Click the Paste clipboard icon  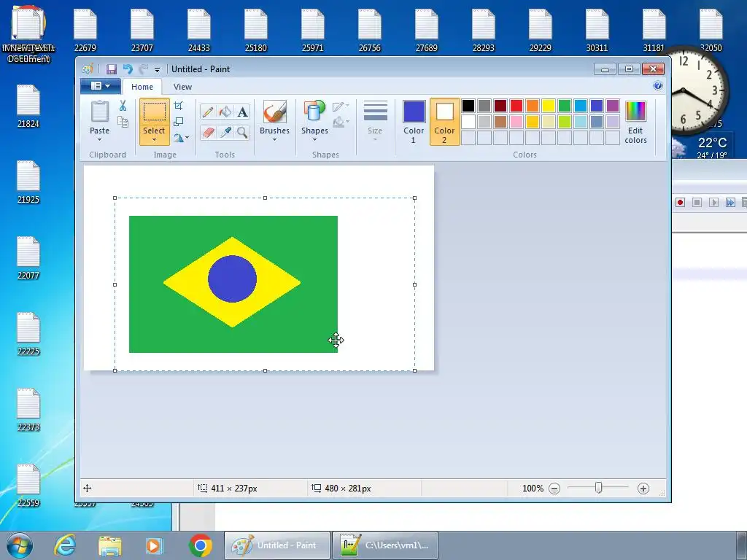pos(99,112)
